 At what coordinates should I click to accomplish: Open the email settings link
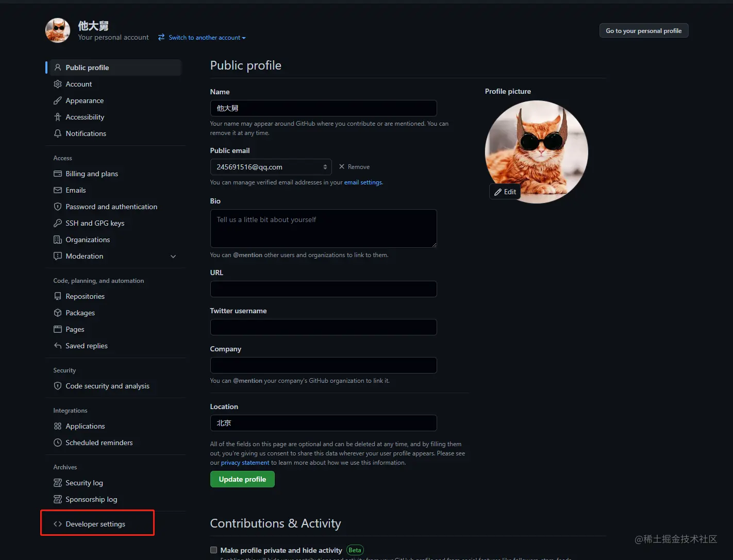363,182
